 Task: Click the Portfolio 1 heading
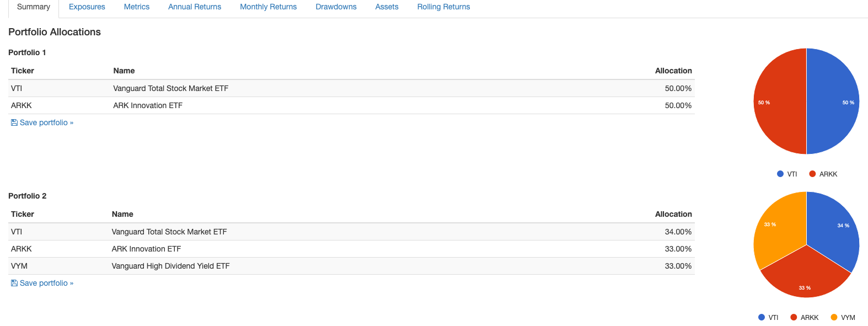click(27, 52)
